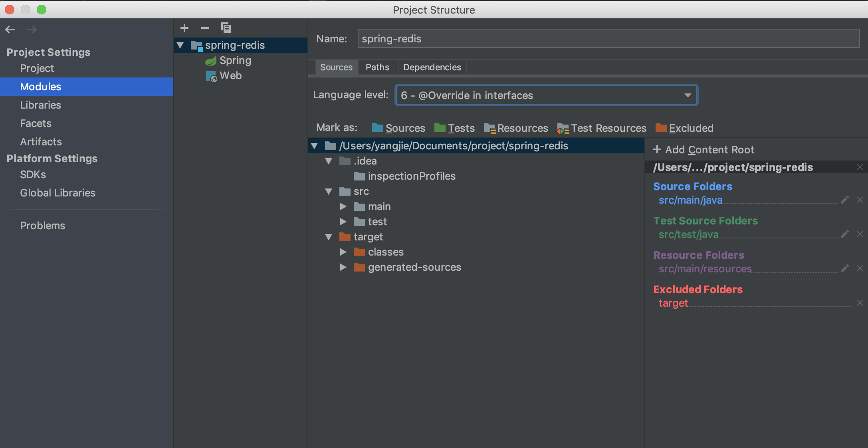Mark folder as Excluded
The image size is (868, 448).
tap(684, 128)
